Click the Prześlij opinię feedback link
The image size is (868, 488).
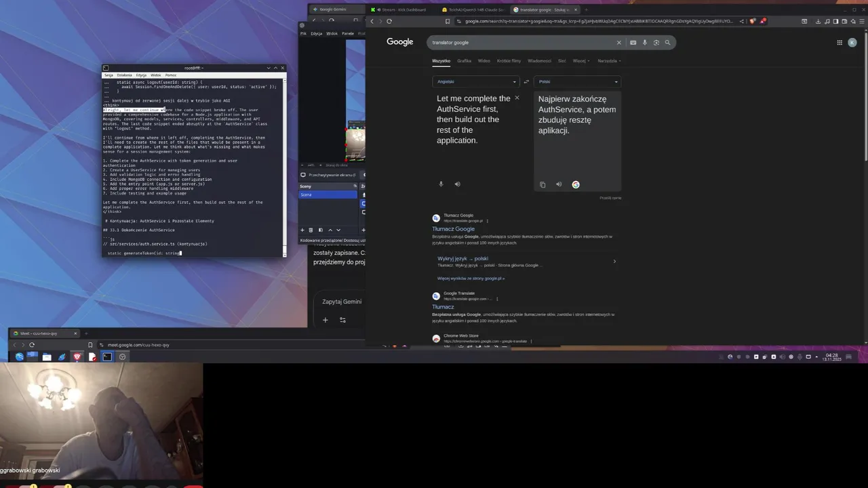[x=610, y=198]
